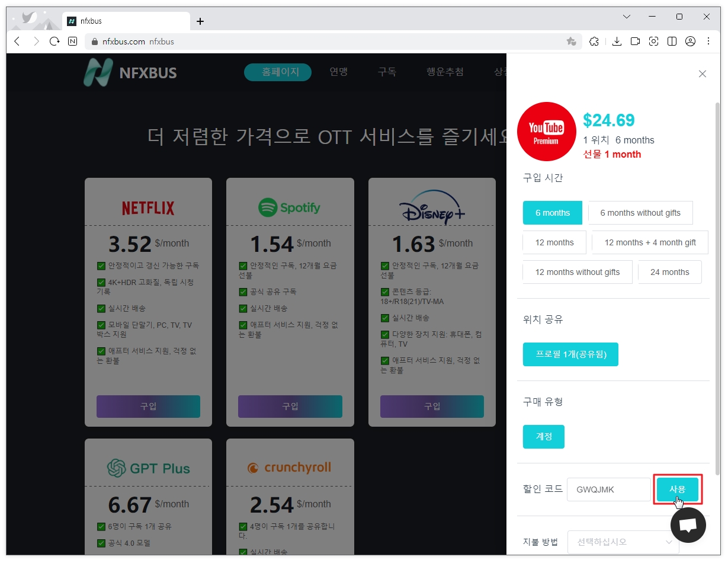This screenshot has width=728, height=563.
Task: Select 12 months + 4 month gift
Action: tap(650, 242)
